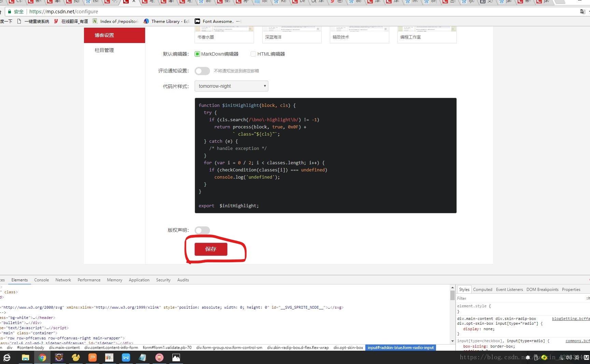Screen dimensions: 590x364
Task: Click the volume icon in system tray
Action: coord(569,358)
